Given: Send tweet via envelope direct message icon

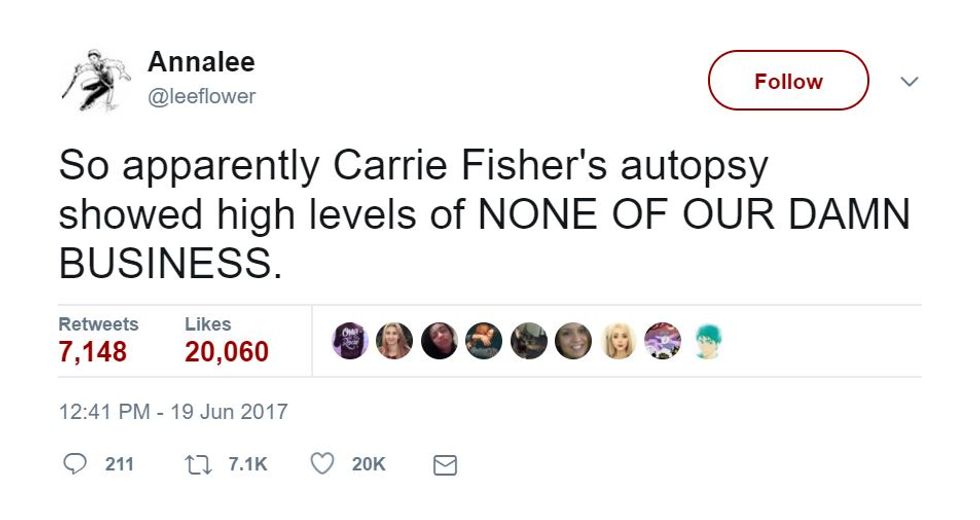Looking at the screenshot, I should click(x=445, y=465).
